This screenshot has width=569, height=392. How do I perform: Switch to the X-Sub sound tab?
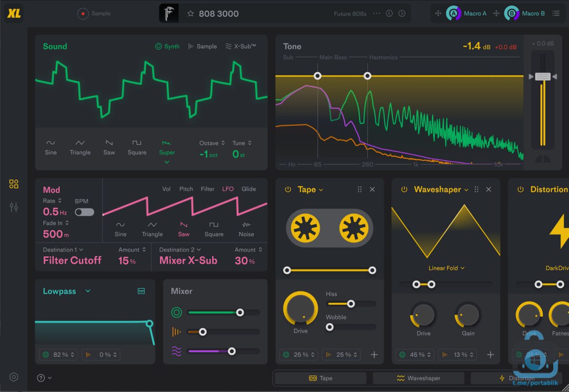point(240,46)
